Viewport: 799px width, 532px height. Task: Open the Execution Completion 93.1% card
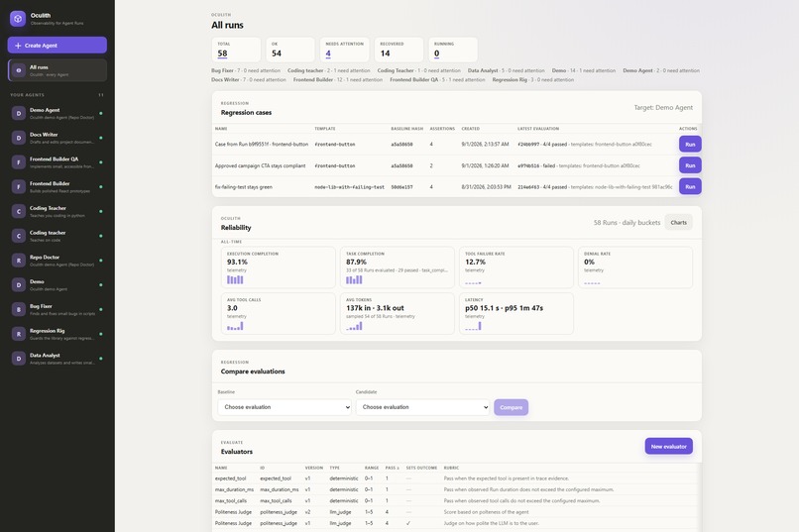pos(279,267)
